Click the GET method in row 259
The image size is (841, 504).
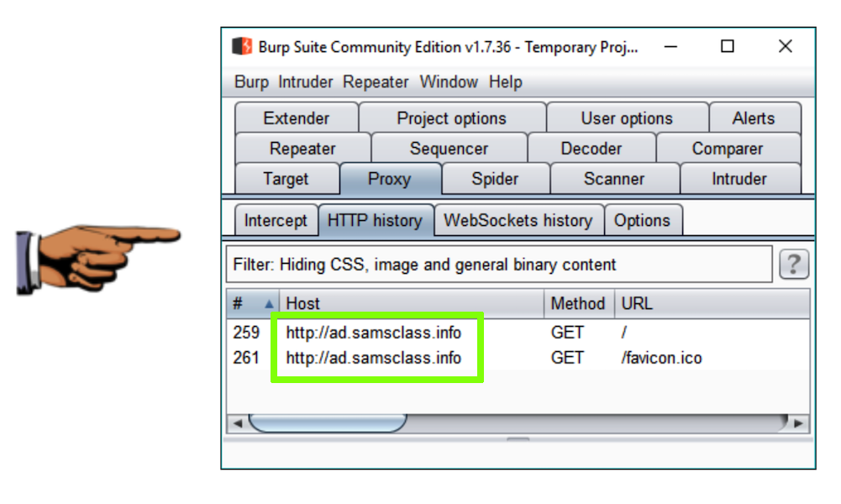click(x=567, y=333)
